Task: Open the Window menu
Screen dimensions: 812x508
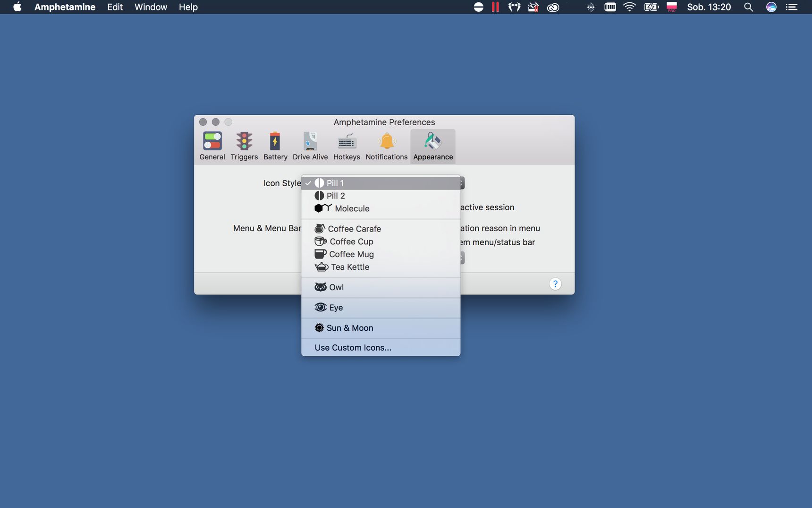Action: coord(151,7)
